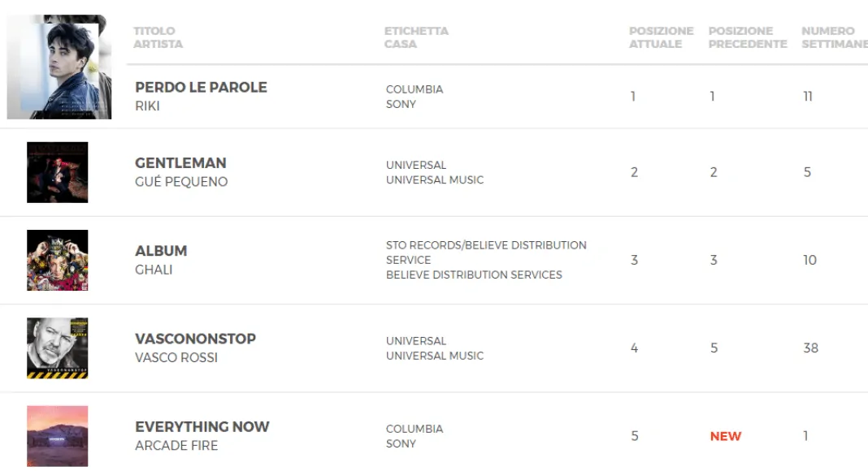The image size is (868, 471).
Task: Select artist name GUÈ PEQUENO
Action: (x=181, y=182)
